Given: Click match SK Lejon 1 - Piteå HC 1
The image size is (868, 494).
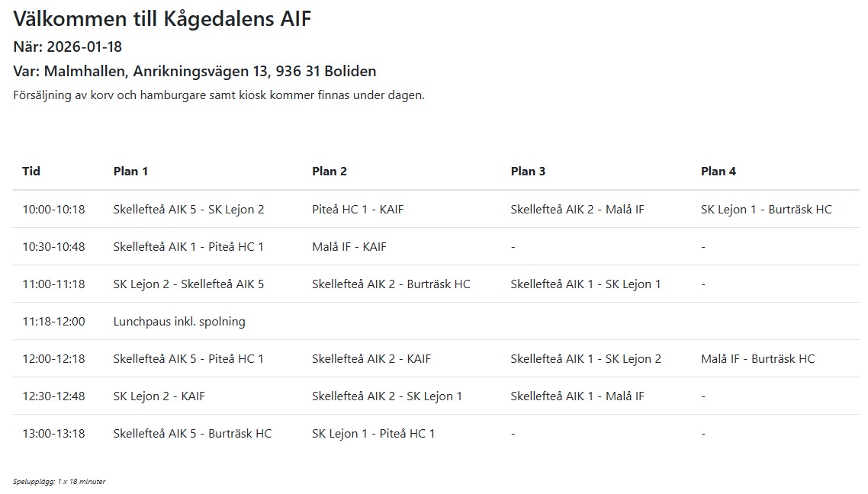Looking at the screenshot, I should tap(374, 434).
